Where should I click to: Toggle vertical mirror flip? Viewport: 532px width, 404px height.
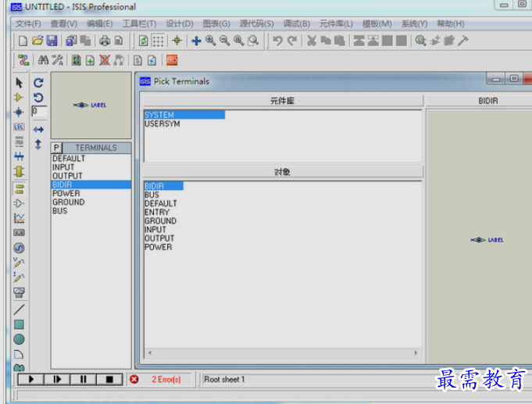[38, 145]
